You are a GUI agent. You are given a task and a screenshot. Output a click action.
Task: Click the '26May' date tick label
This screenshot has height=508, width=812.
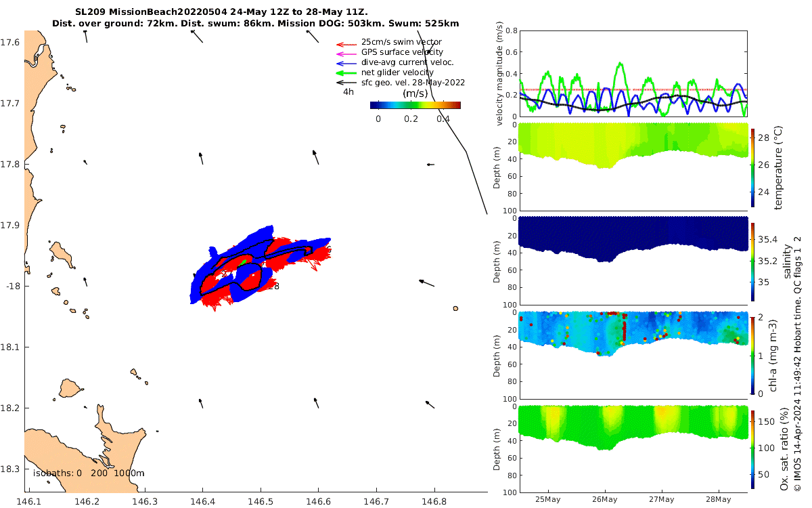(x=604, y=500)
